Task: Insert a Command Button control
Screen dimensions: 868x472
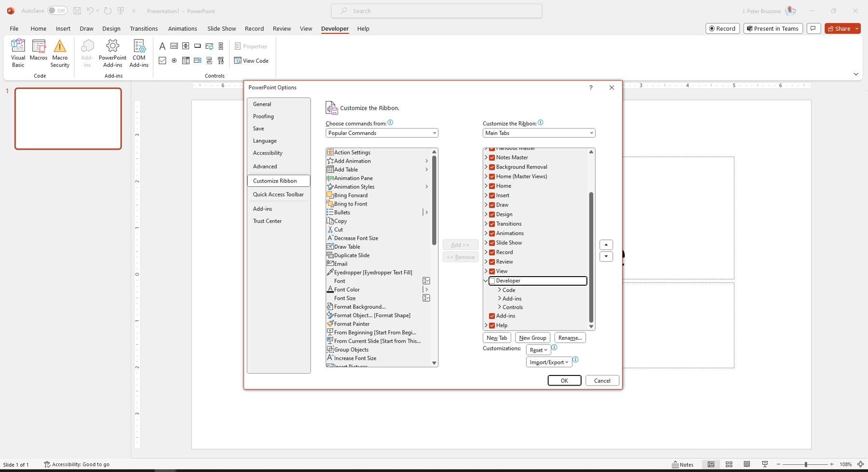Action: click(198, 46)
